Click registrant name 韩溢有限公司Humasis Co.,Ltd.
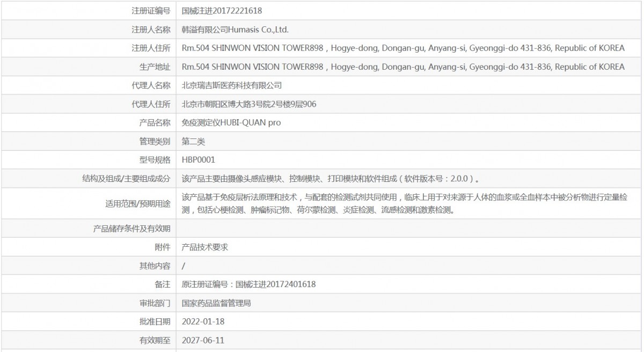The height and width of the screenshot is (352, 644). point(236,30)
